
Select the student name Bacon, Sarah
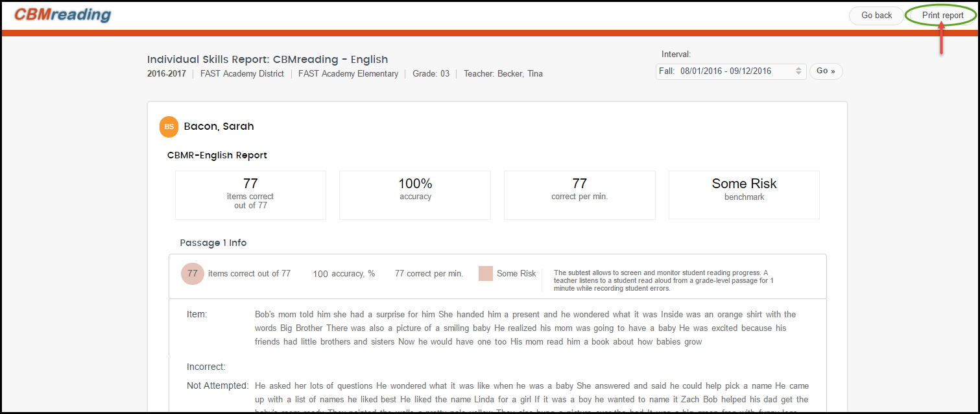(219, 127)
